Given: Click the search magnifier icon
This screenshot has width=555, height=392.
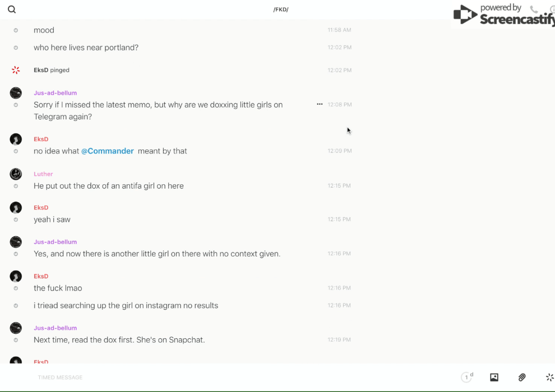Looking at the screenshot, I should 12,10.
